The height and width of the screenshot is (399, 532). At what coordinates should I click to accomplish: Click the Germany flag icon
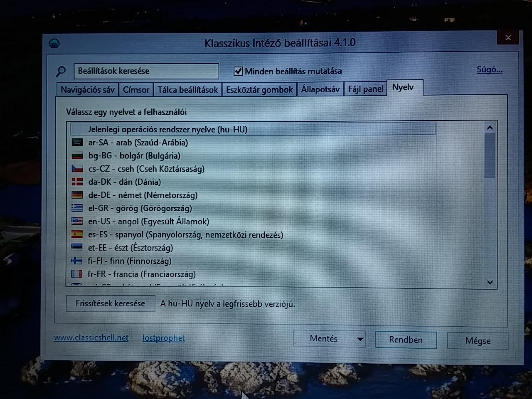pos(77,195)
